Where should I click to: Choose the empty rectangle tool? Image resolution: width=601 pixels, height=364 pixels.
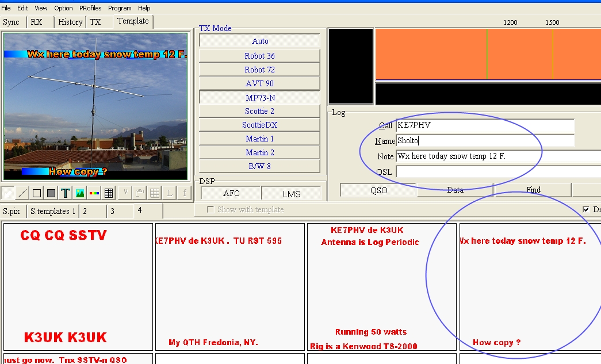pos(37,193)
